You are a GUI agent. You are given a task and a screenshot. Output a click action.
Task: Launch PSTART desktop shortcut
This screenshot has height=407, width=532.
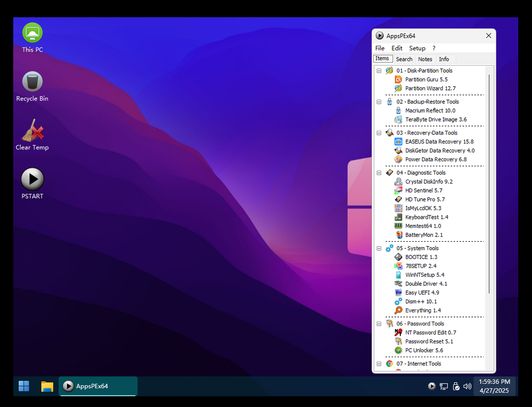tap(32, 184)
